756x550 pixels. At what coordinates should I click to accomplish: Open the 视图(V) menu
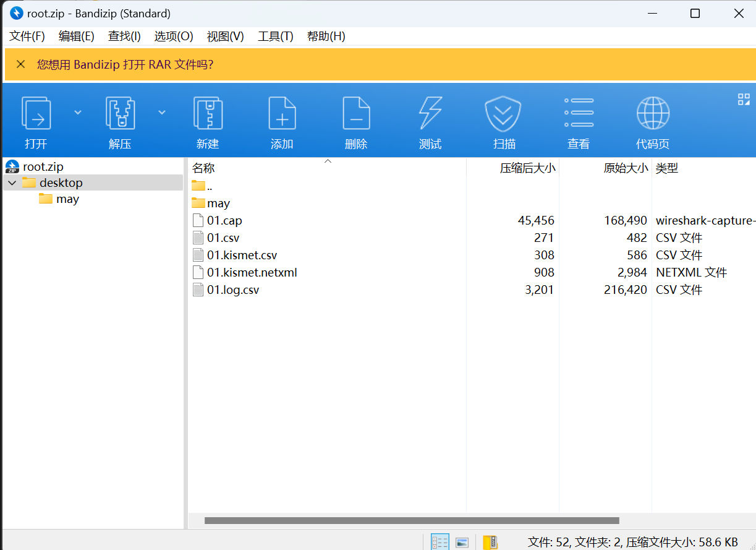[225, 36]
